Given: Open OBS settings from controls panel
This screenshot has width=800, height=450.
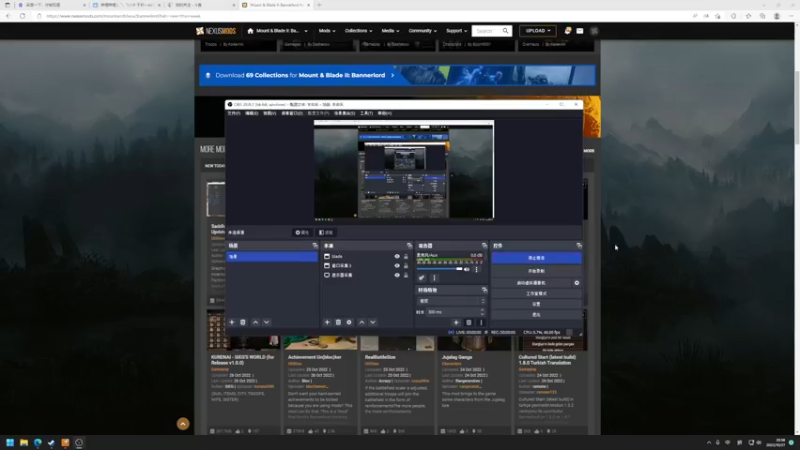Looking at the screenshot, I should click(x=536, y=304).
